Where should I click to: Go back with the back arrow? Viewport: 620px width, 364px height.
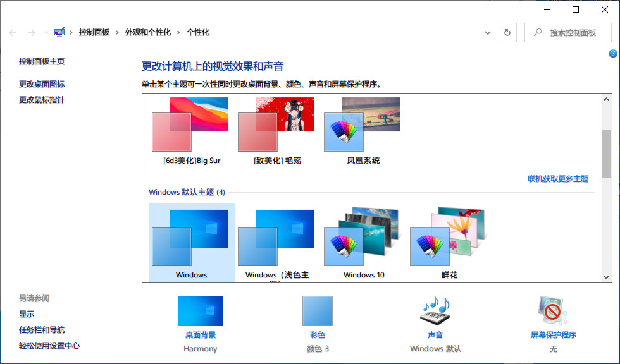click(x=13, y=33)
